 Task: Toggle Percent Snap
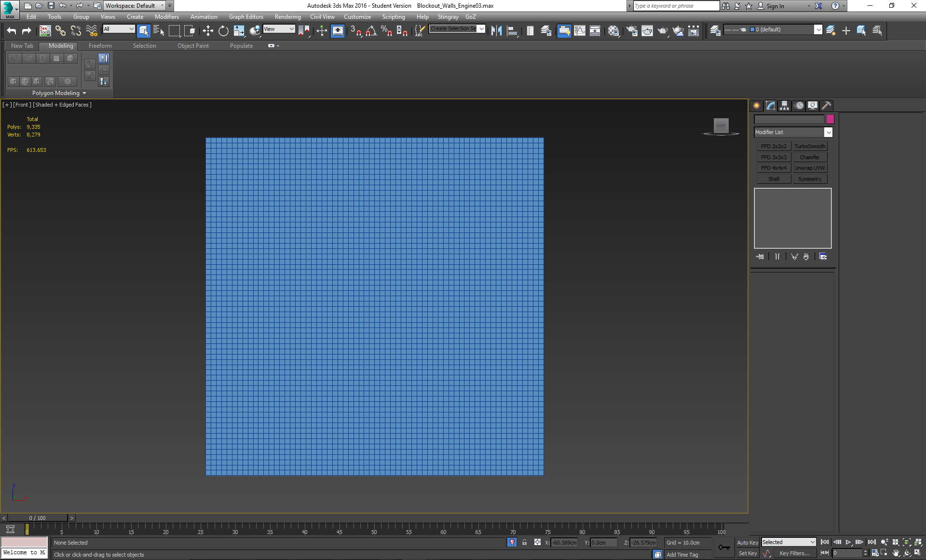[x=386, y=31]
